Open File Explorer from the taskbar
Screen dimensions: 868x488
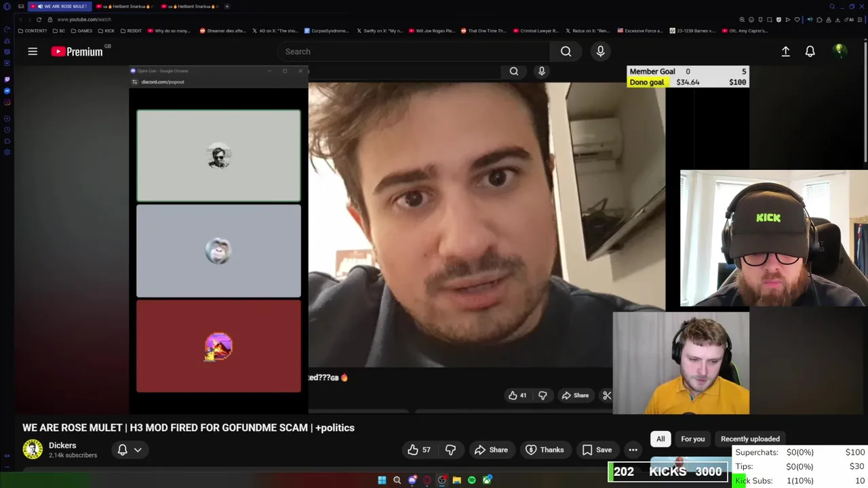click(x=456, y=480)
